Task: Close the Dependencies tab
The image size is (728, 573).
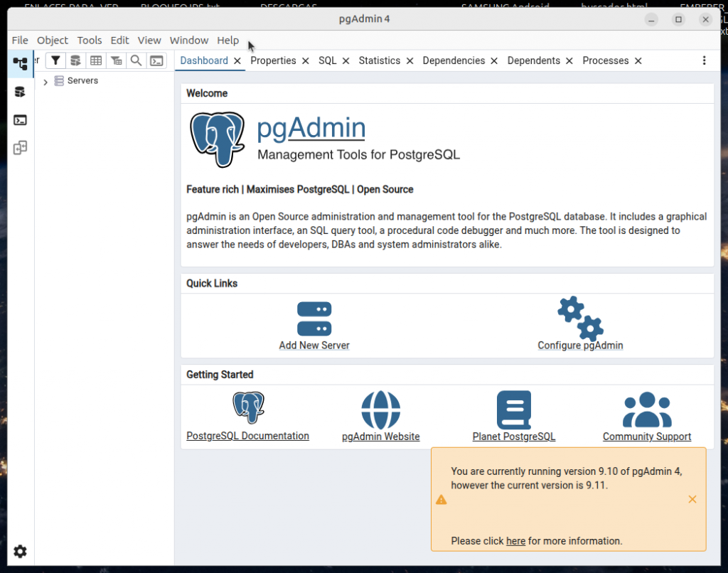Action: point(494,61)
